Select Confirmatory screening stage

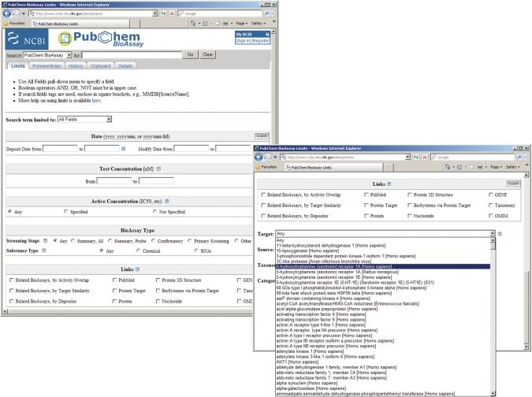coord(154,241)
